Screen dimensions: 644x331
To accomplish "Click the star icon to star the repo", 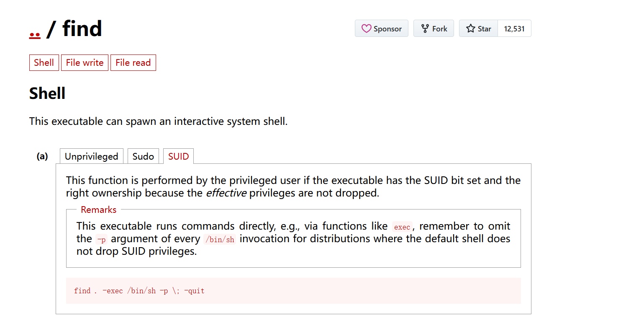I will [471, 28].
